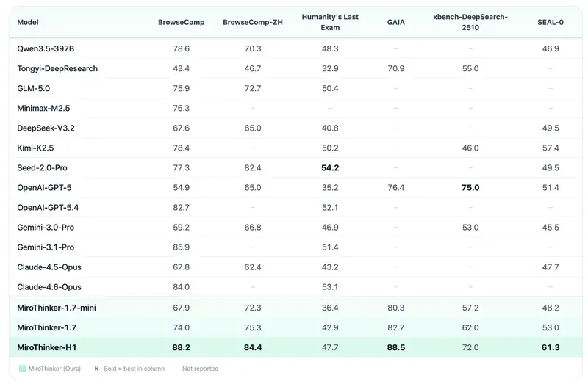Screen dimensions: 588x384
Task: Select the bold 54.2 Seed-2.0-Pro score
Action: pos(330,168)
